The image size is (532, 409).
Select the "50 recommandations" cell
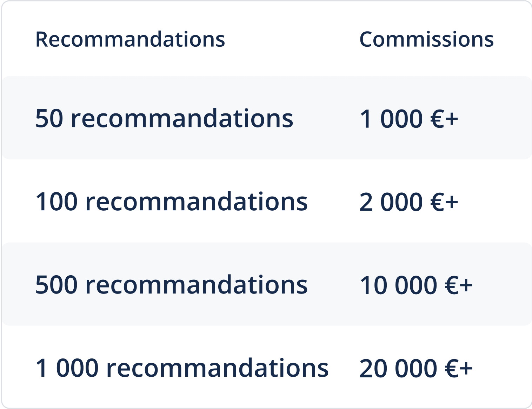pyautogui.click(x=164, y=118)
